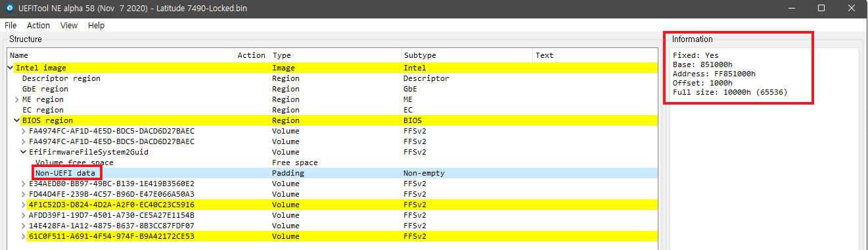The width and height of the screenshot is (868, 250).
Task: Expand the 61C0F511-A691-4F54 volume
Action: (24, 236)
